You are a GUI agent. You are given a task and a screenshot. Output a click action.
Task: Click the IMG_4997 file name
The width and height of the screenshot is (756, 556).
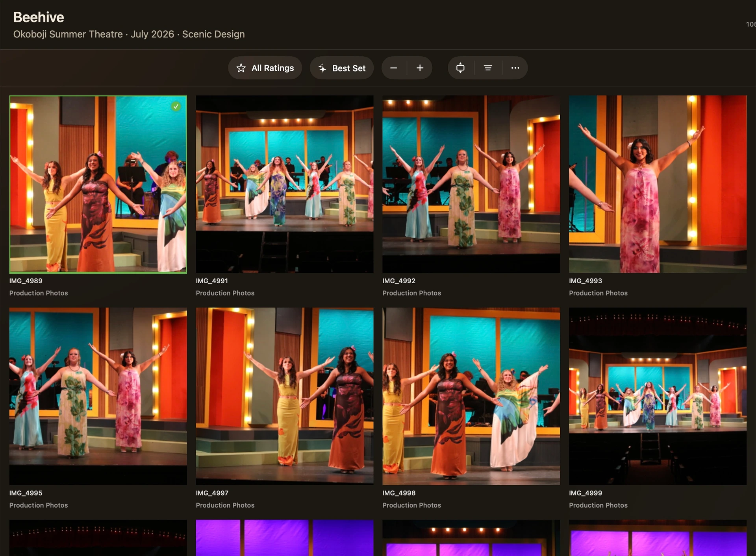point(212,493)
